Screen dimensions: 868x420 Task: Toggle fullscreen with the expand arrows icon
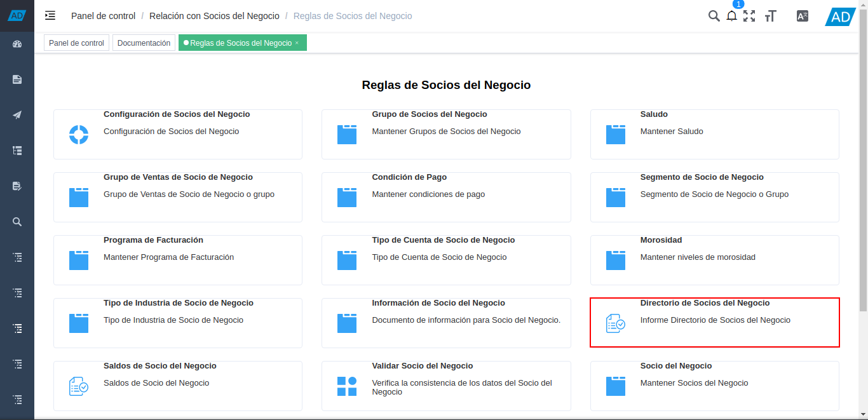pyautogui.click(x=750, y=17)
